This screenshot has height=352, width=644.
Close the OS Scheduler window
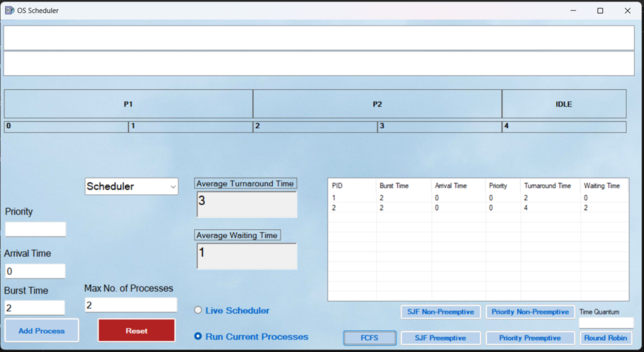coord(627,11)
